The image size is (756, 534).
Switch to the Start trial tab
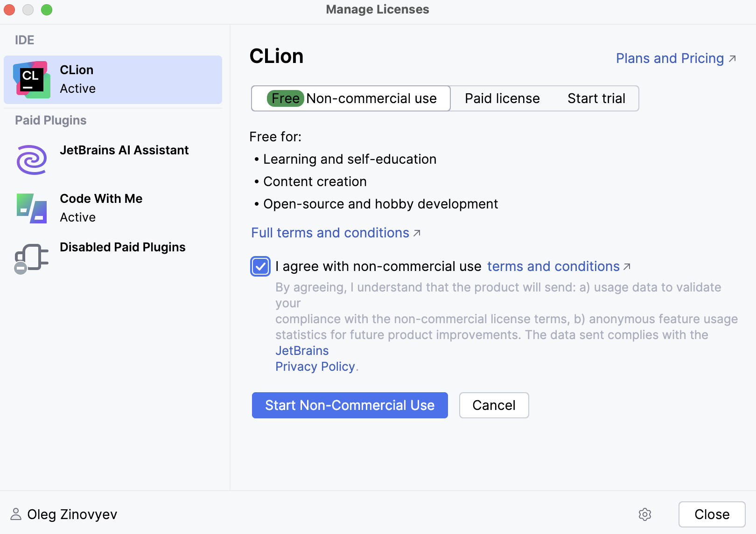click(x=596, y=98)
